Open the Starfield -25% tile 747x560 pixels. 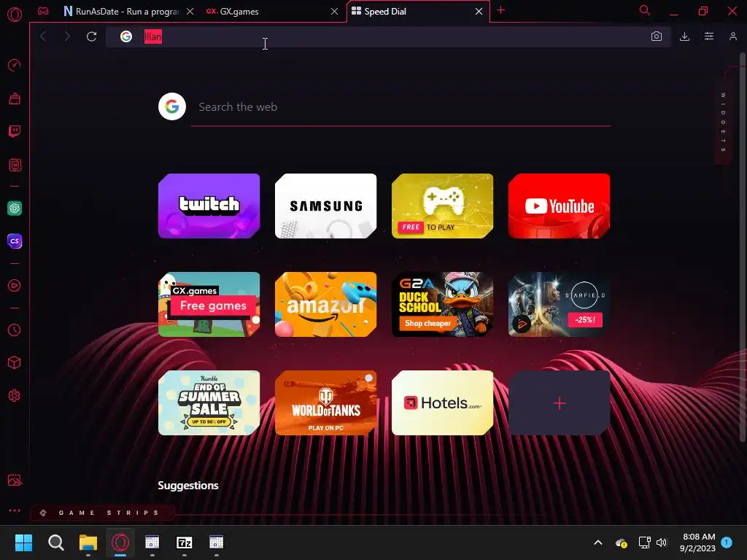pos(560,304)
